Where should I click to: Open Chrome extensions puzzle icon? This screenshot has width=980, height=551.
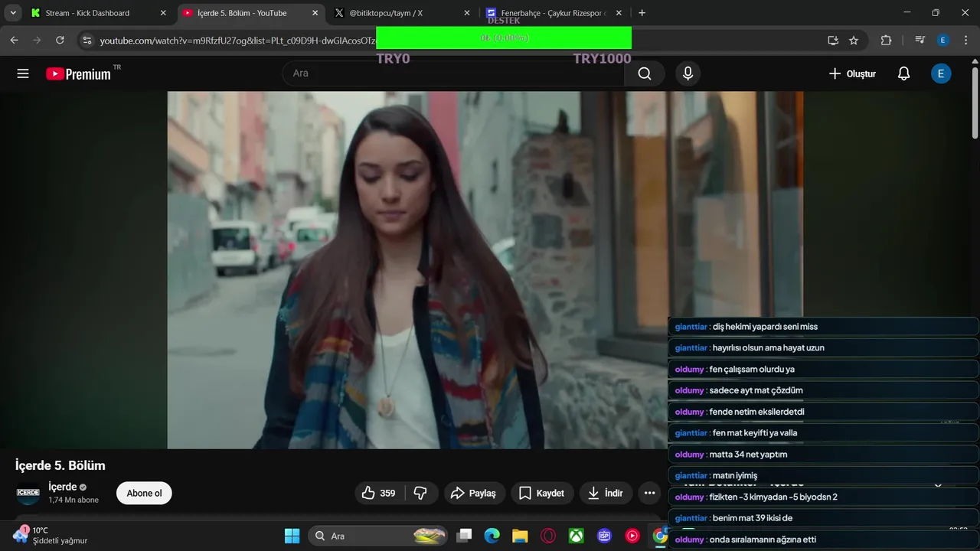click(887, 40)
